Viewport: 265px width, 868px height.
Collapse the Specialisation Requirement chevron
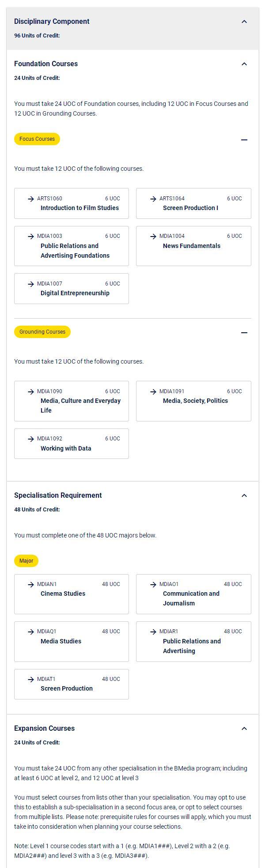pyautogui.click(x=244, y=496)
